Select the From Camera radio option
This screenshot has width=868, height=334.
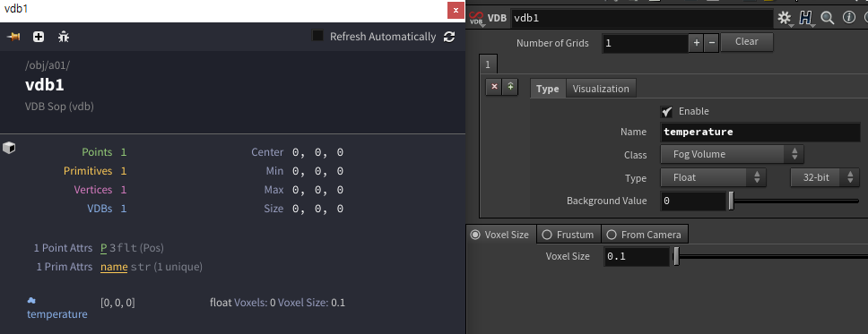point(612,235)
